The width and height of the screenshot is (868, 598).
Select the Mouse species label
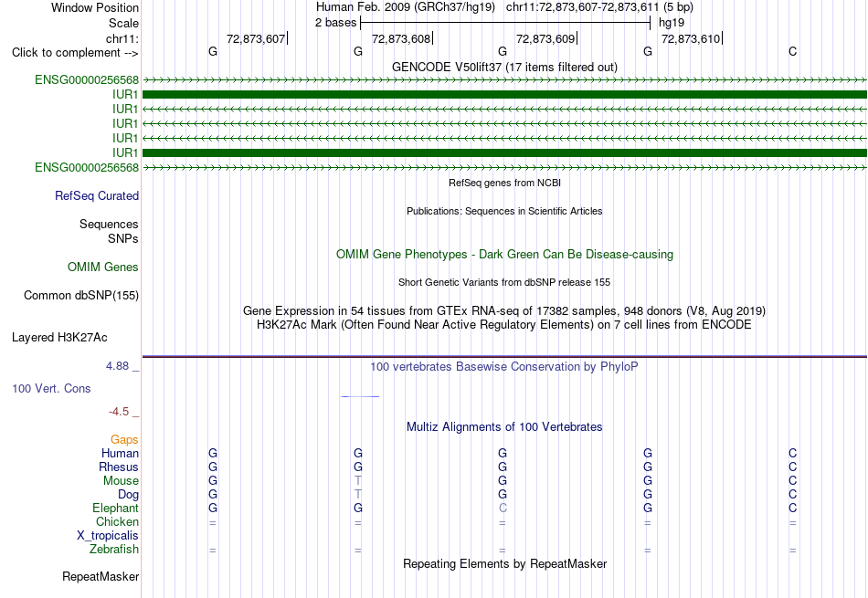point(121,481)
